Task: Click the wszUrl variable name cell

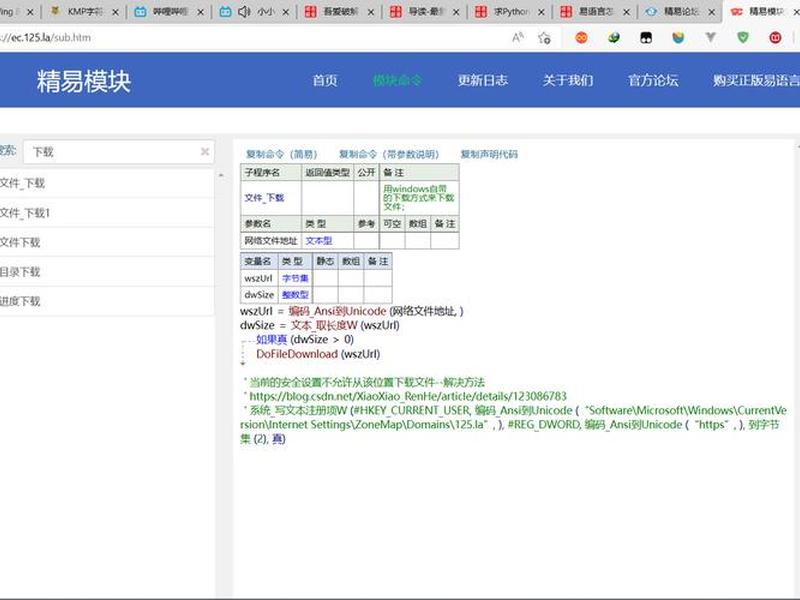Action: (x=259, y=278)
